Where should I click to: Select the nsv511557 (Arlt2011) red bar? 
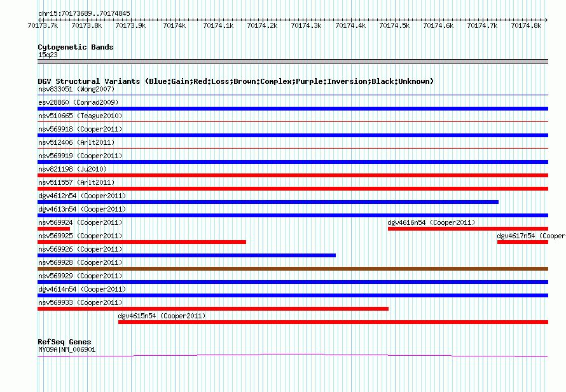click(x=293, y=189)
